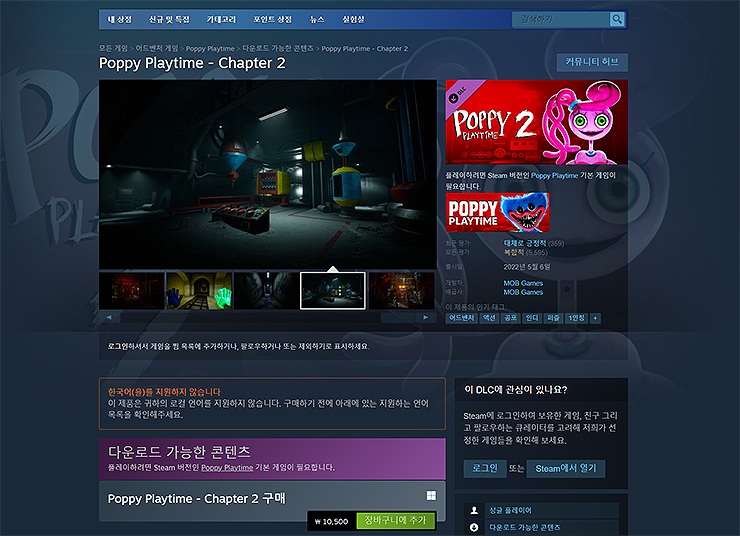Click the thumbnail strip scrollbar handle
740x536 pixels.
click(397, 318)
